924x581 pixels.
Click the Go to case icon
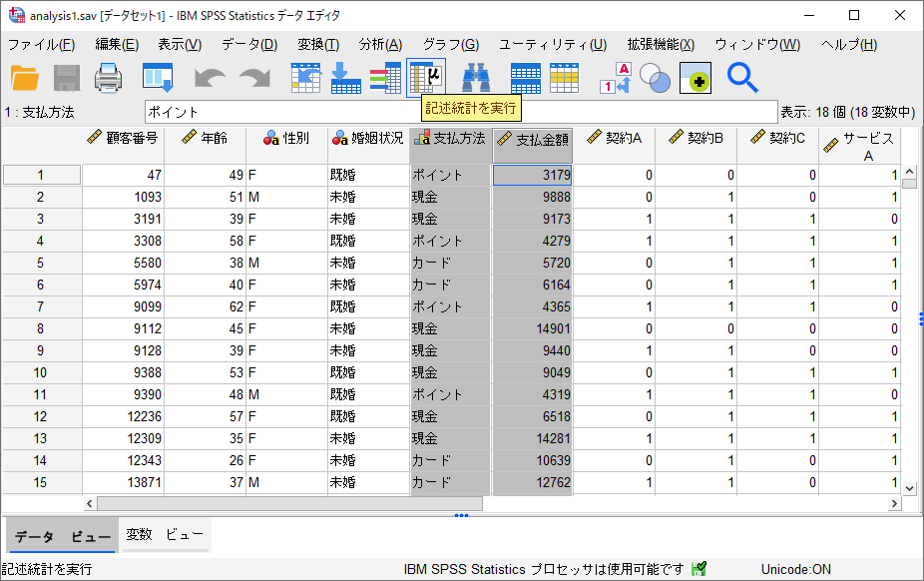306,79
